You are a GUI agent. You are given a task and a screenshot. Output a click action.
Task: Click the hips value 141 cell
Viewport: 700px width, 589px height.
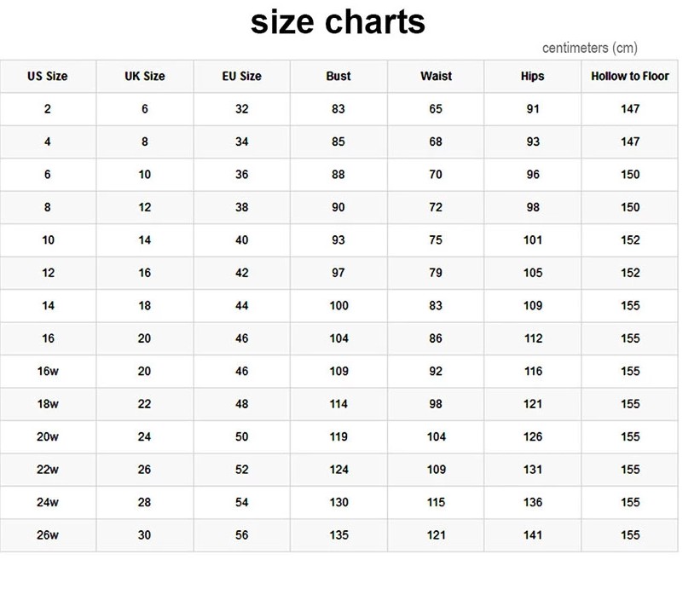tap(533, 535)
